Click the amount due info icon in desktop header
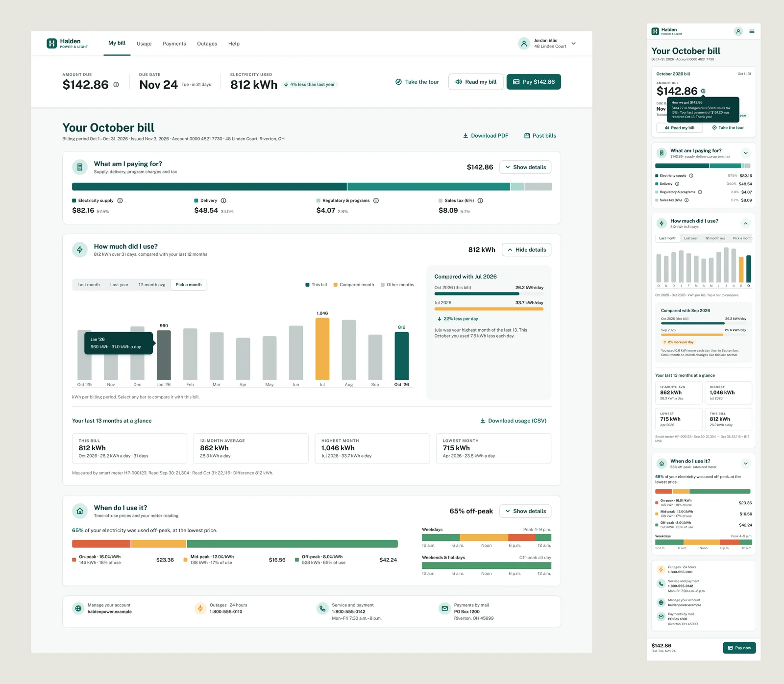The height and width of the screenshot is (684, 784). 116,85
